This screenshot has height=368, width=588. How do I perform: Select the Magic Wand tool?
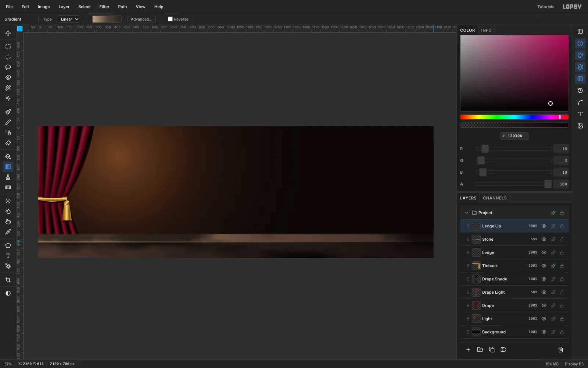tap(8, 88)
